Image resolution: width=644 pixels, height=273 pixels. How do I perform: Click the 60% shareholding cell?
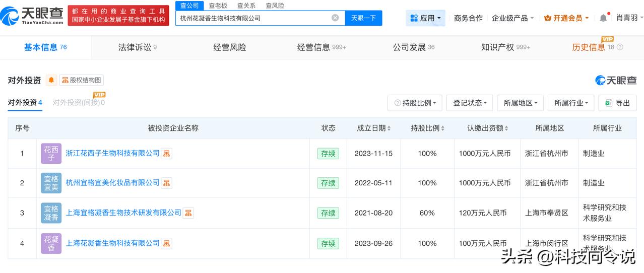pos(427,213)
